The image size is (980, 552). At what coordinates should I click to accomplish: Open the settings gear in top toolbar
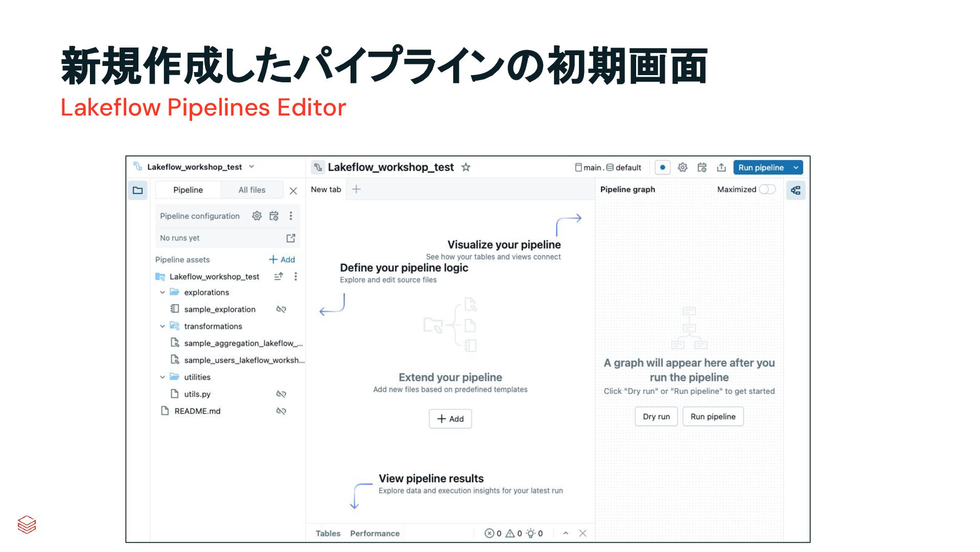683,167
